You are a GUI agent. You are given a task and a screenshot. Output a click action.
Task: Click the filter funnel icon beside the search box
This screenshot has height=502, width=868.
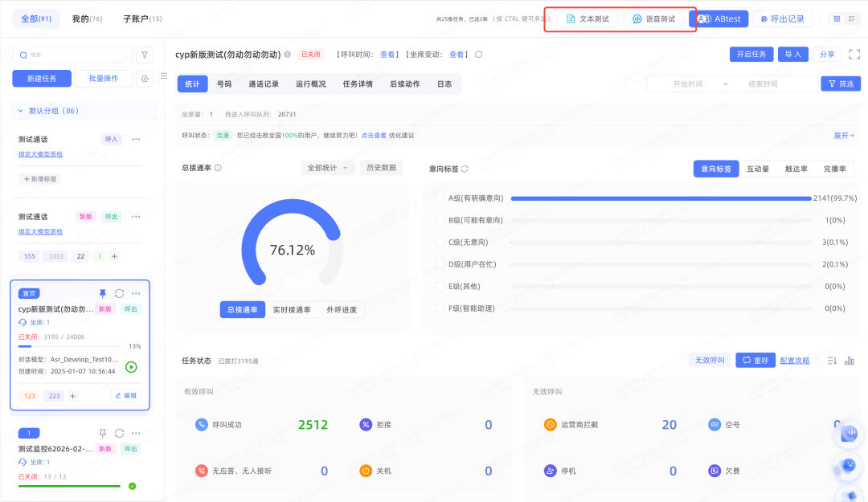(145, 55)
